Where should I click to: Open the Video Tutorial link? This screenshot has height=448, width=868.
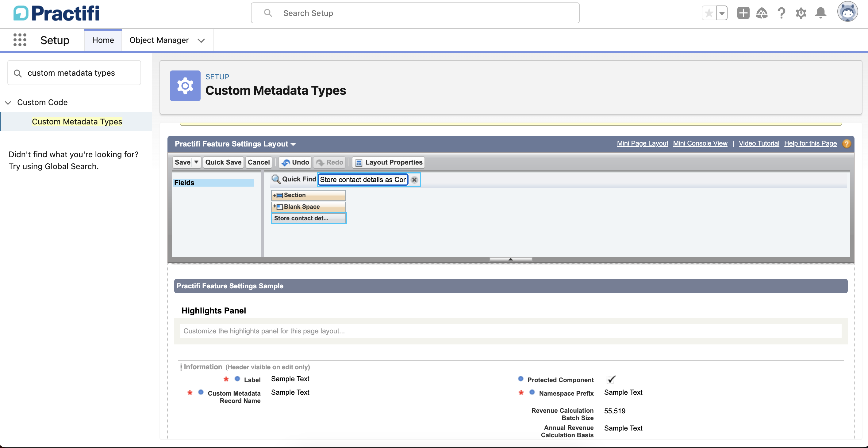(759, 143)
